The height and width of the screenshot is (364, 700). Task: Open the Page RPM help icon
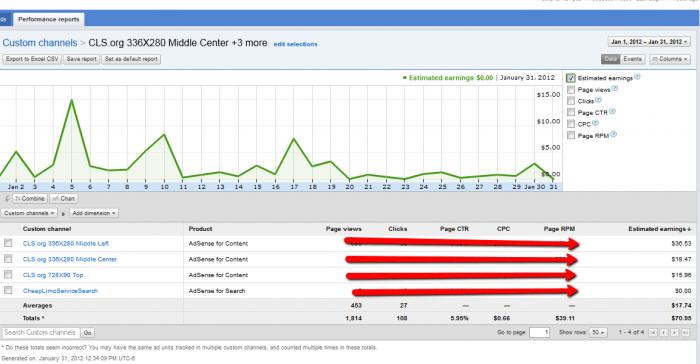click(x=614, y=134)
